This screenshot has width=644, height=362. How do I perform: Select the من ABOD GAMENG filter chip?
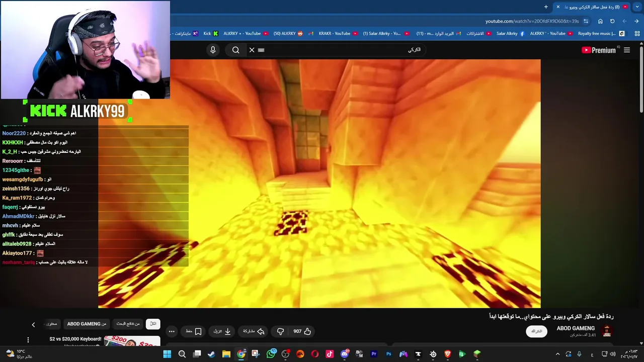[87, 324]
